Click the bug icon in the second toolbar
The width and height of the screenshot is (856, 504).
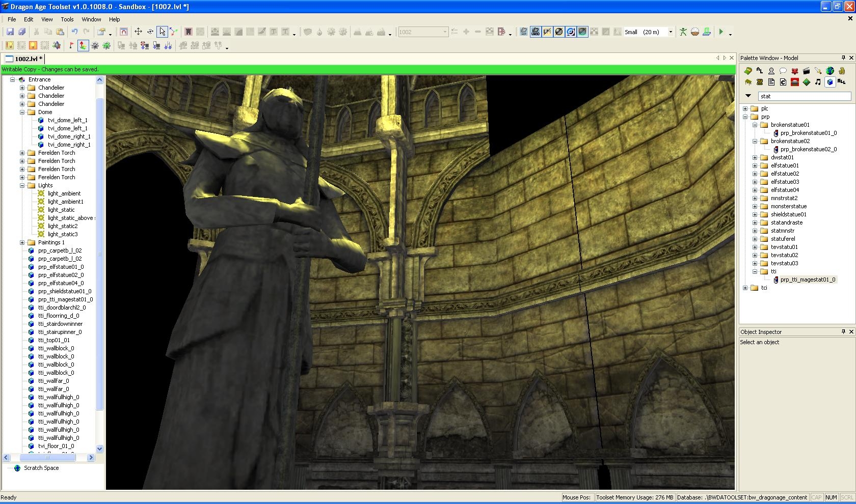[x=56, y=45]
